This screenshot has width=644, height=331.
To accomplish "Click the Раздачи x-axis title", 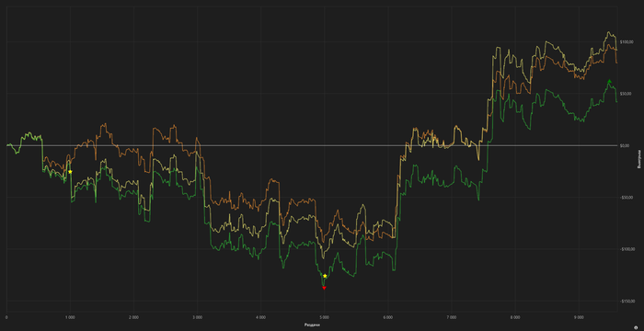I will (x=312, y=325).
